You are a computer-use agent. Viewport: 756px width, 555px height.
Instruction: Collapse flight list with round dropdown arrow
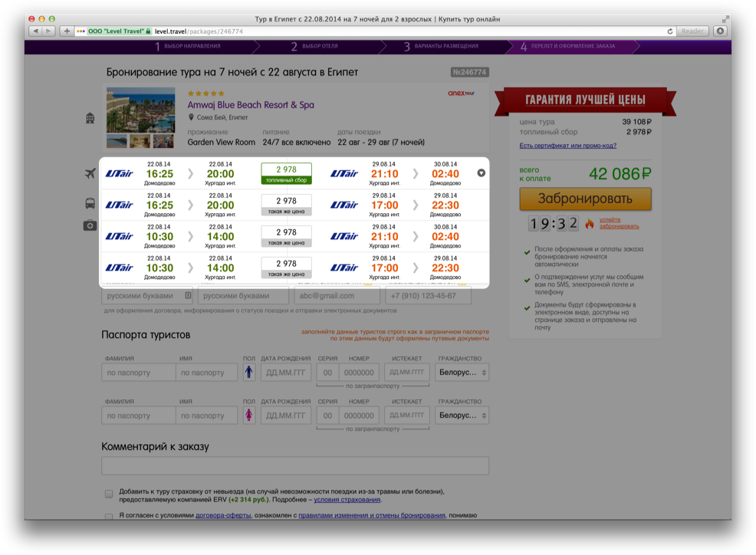[482, 173]
